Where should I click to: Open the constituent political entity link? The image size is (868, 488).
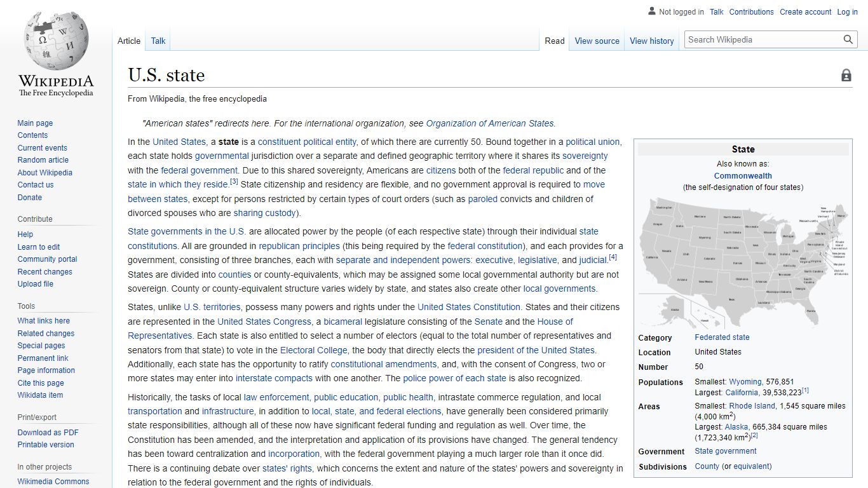[x=308, y=142]
